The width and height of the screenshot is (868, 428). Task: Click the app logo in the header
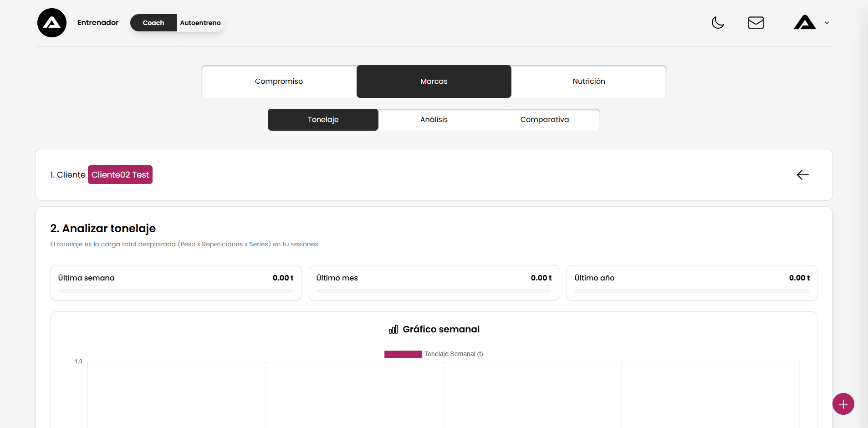[x=52, y=23]
